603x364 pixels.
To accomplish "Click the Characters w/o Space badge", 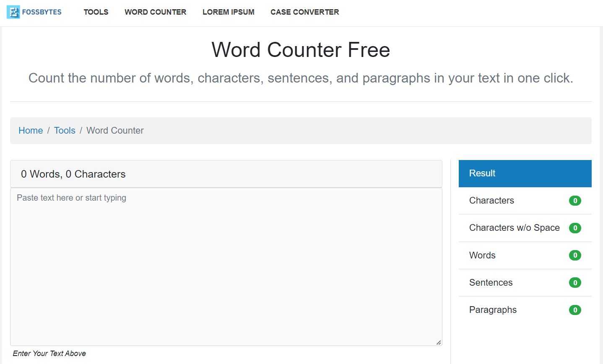I will [575, 228].
